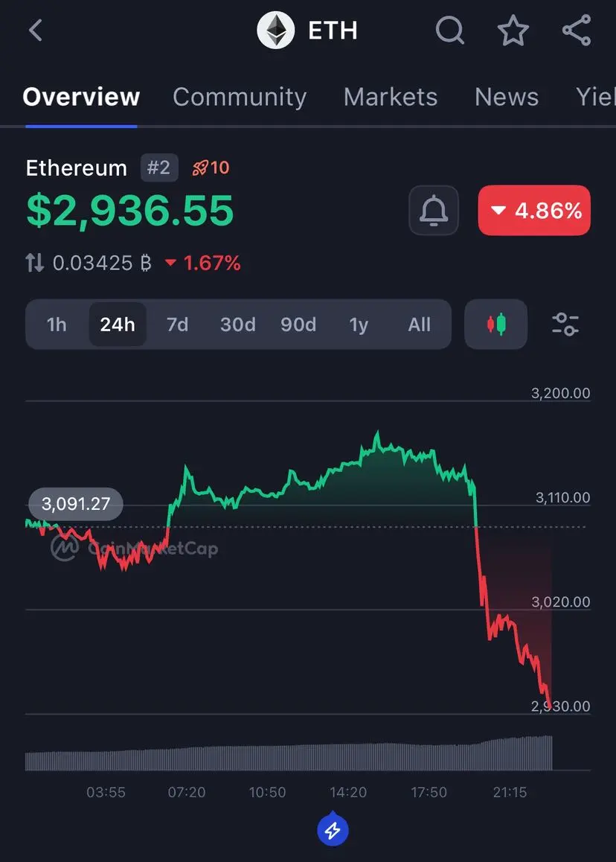Select the 1h time range
616x862 pixels.
(57, 325)
